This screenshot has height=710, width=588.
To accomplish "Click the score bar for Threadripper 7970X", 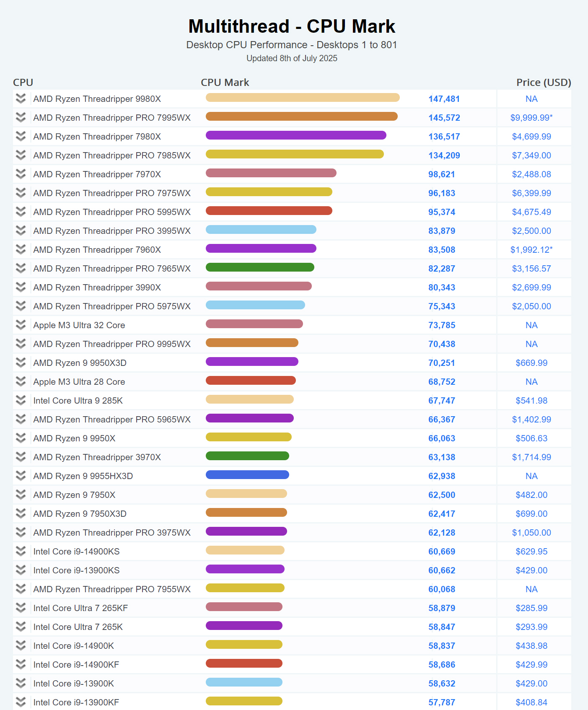I will [271, 173].
